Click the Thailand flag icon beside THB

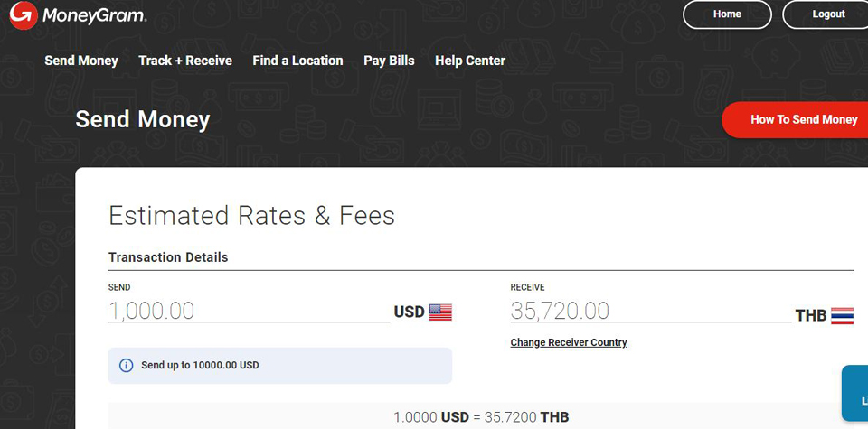pyautogui.click(x=843, y=316)
